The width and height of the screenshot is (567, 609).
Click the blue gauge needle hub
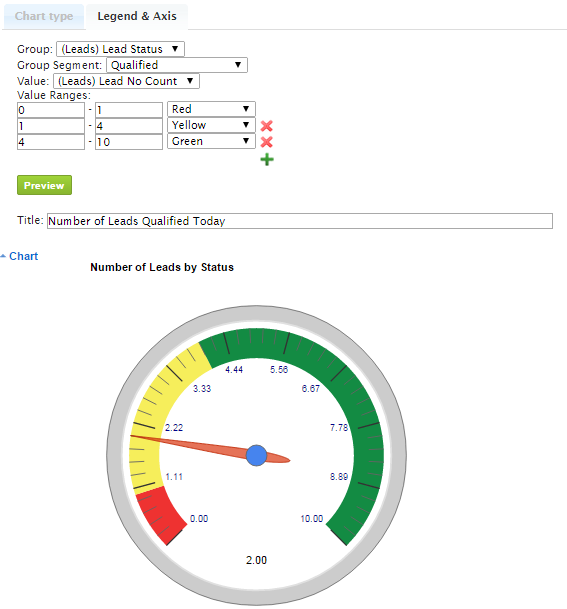coord(256,455)
